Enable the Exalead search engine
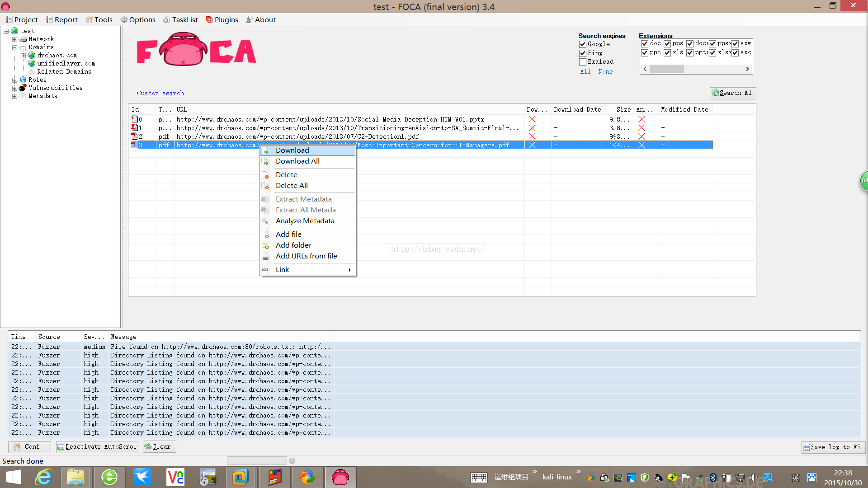The width and height of the screenshot is (868, 488). (583, 62)
